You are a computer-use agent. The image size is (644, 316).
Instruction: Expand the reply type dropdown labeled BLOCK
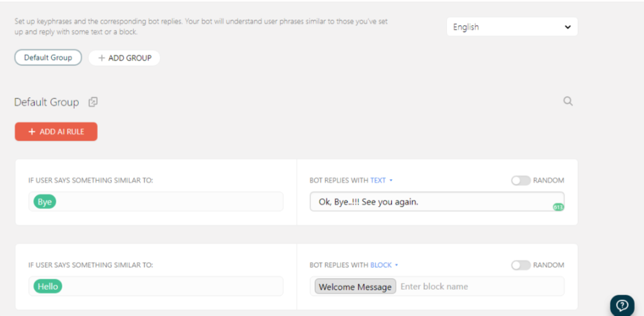pos(383,265)
